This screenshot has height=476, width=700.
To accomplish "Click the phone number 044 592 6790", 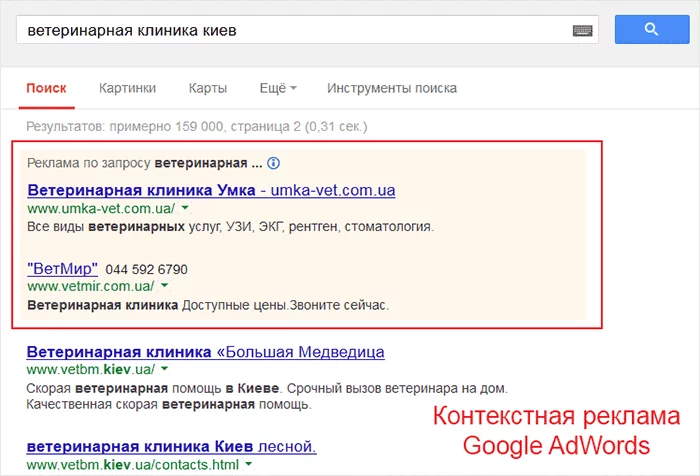I will coord(146,269).
